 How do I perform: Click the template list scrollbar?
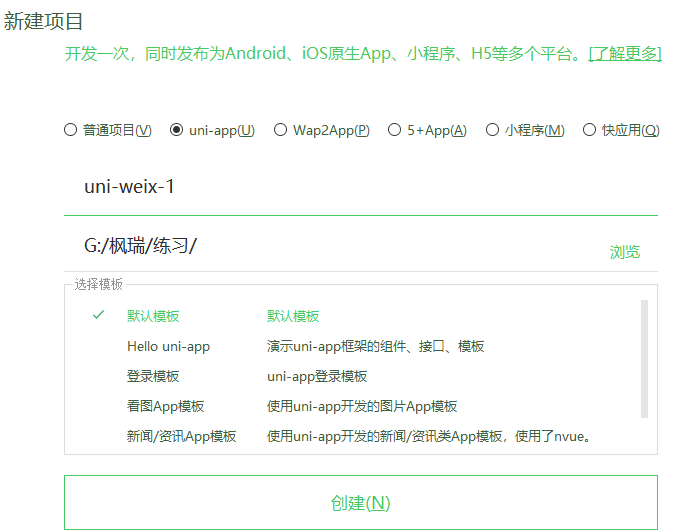(644, 359)
